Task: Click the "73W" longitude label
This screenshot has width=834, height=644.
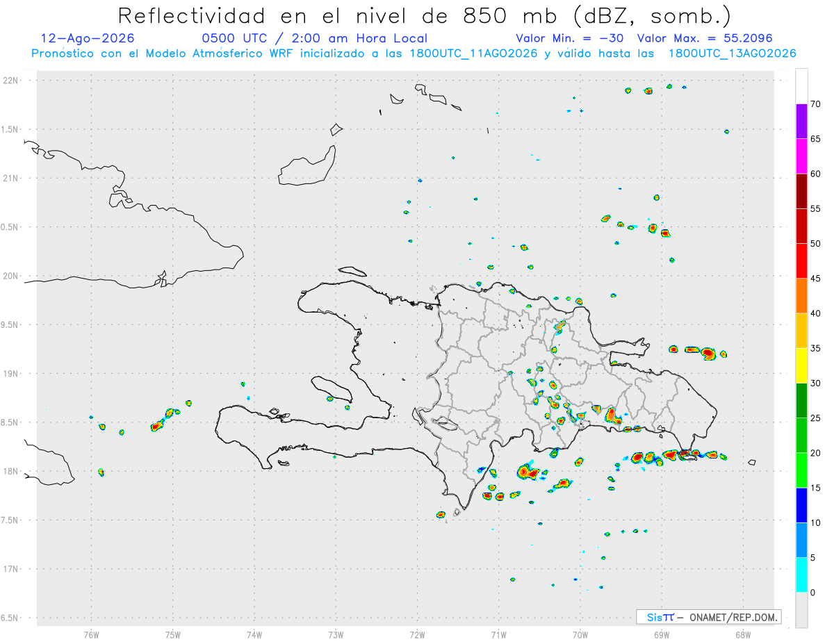Action: coord(336,635)
